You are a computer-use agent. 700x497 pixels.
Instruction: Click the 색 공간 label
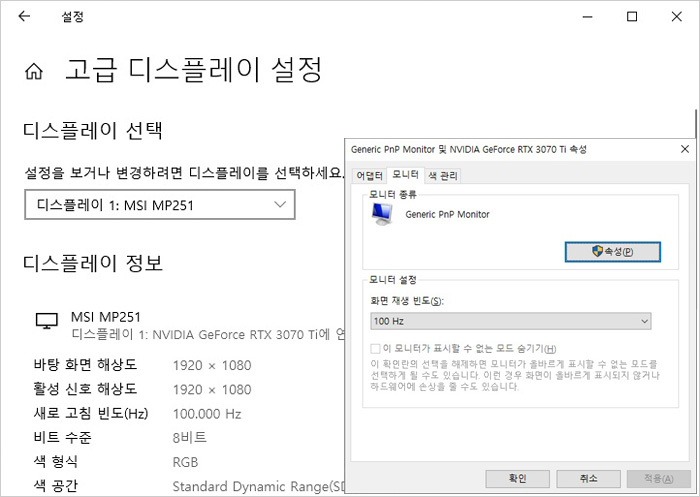[x=56, y=486]
